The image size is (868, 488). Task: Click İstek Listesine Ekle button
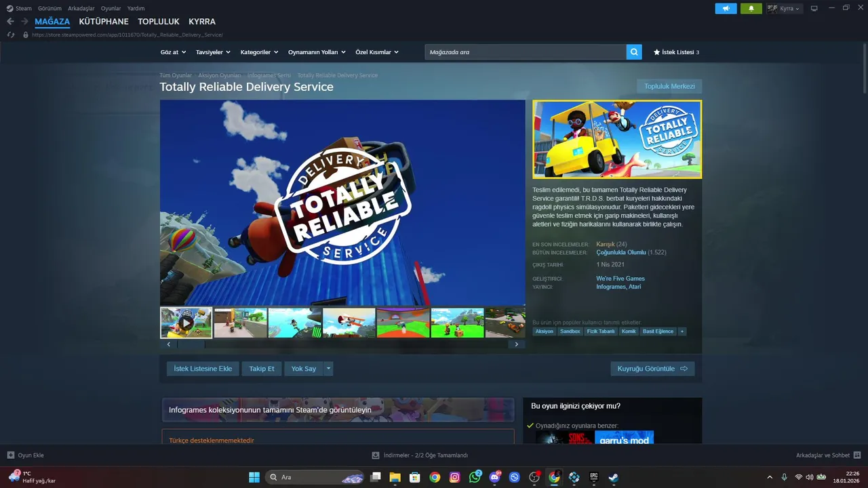point(203,369)
